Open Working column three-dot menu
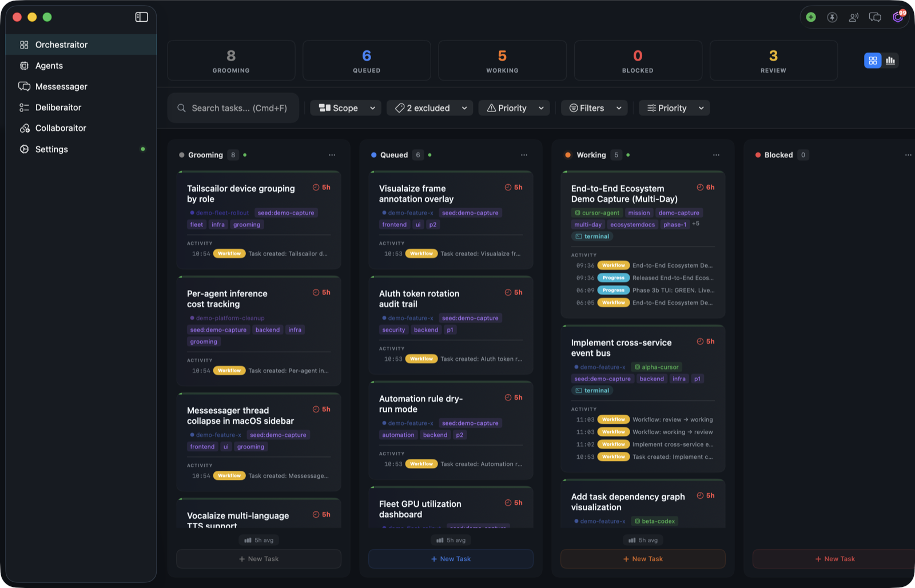915x588 pixels. coord(717,155)
